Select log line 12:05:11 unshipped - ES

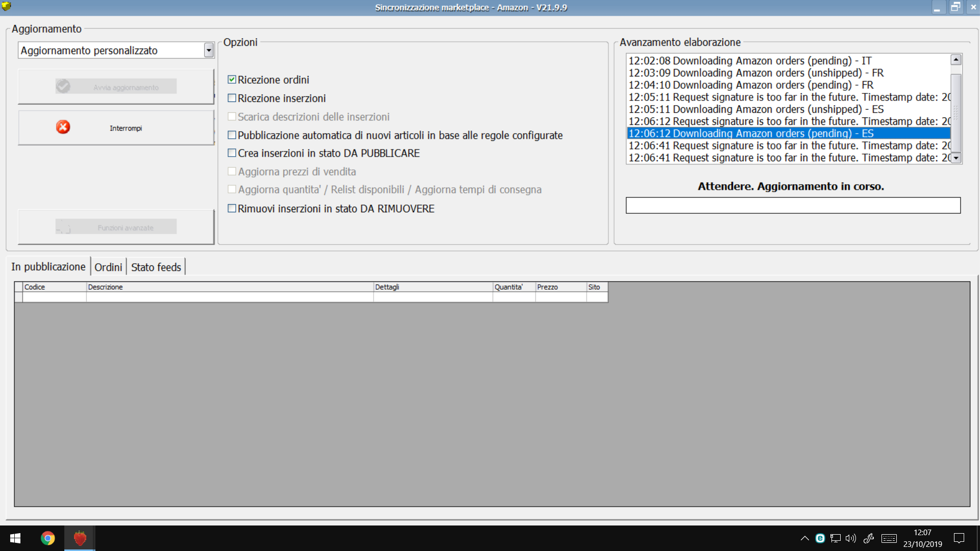789,109
